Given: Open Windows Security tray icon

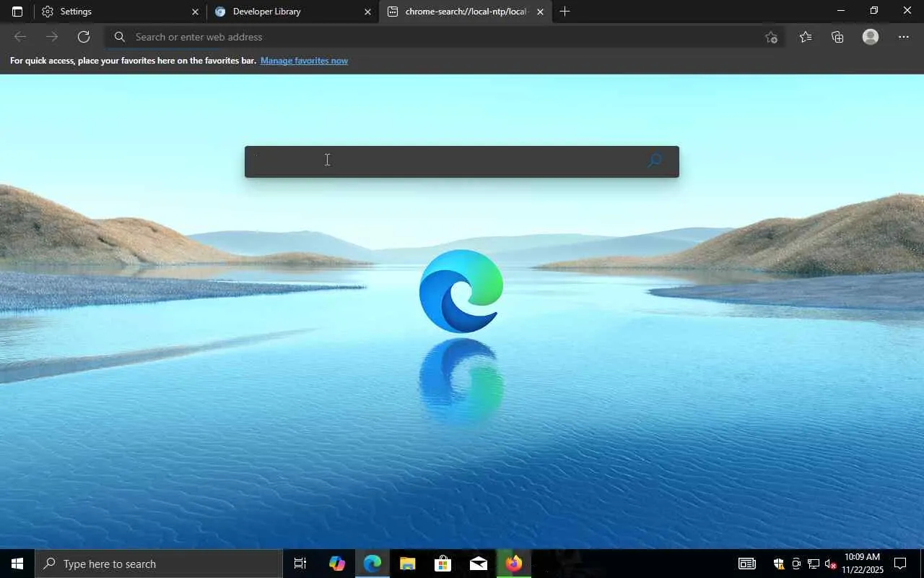Looking at the screenshot, I should point(778,564).
